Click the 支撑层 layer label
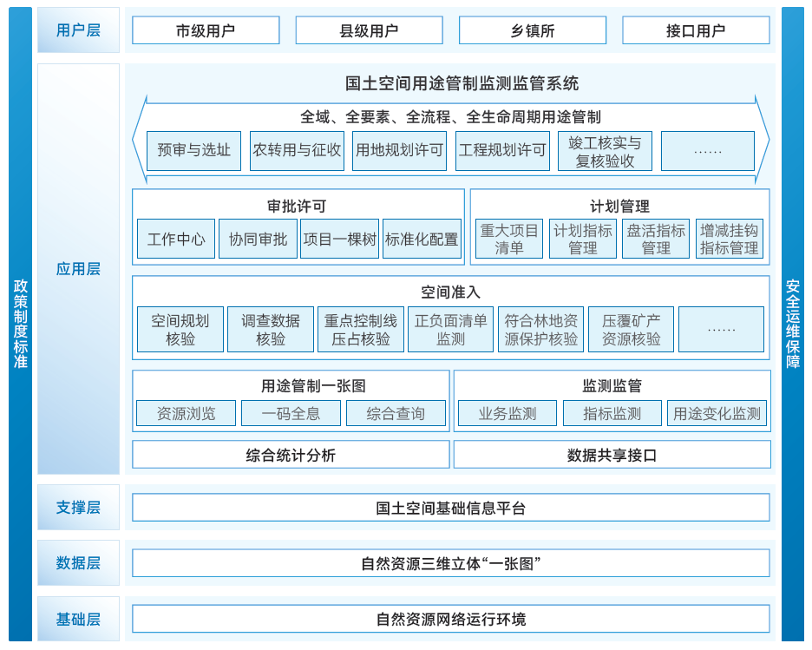Screen dimensions: 812x650 pos(78,507)
